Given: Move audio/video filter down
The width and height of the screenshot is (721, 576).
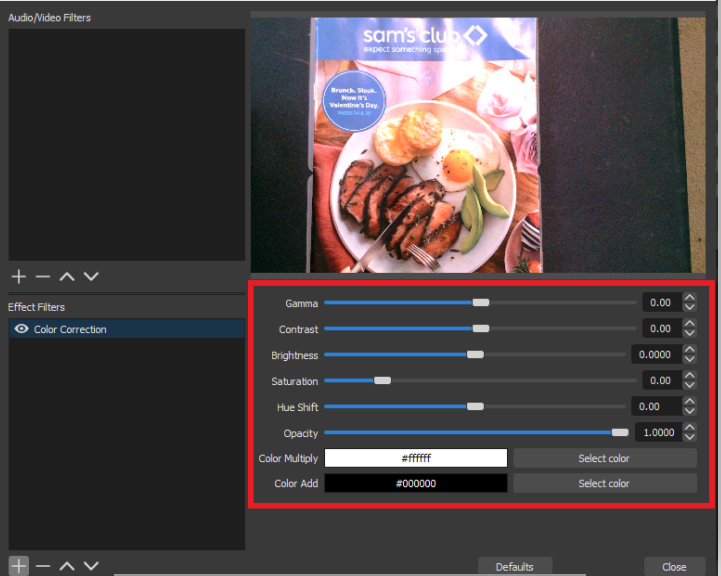Looking at the screenshot, I should (x=91, y=276).
